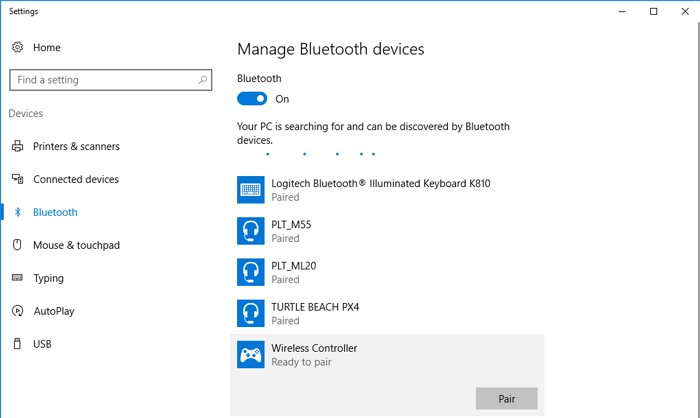Click the Wireless Controller gamepad icon

[x=250, y=354]
